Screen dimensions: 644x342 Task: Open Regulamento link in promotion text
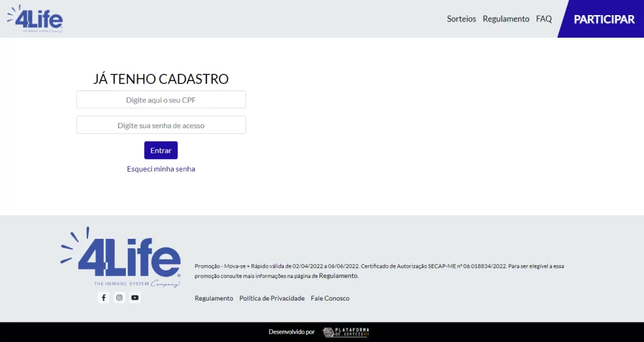(x=338, y=276)
